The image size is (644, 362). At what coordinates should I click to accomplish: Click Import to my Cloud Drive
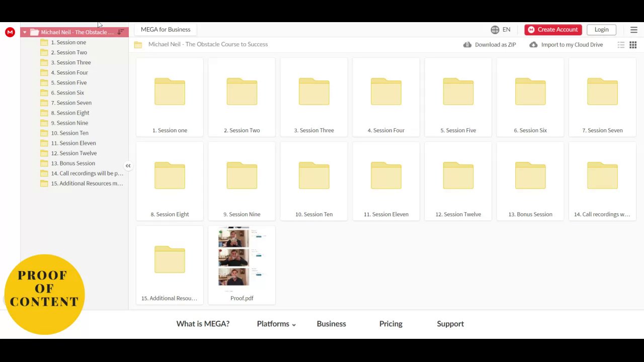pos(566,45)
